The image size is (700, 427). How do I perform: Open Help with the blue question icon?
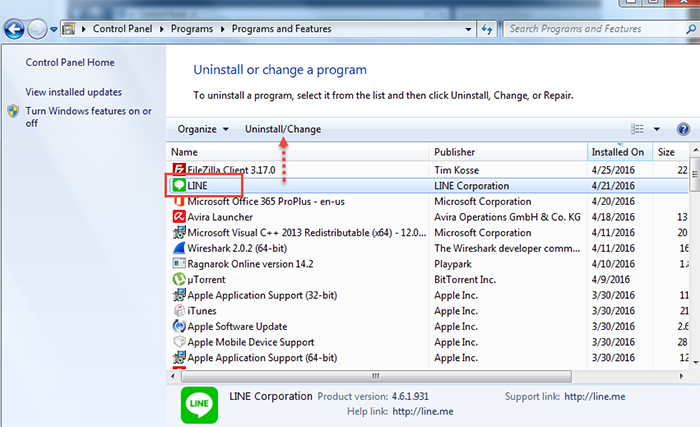pyautogui.click(x=683, y=129)
